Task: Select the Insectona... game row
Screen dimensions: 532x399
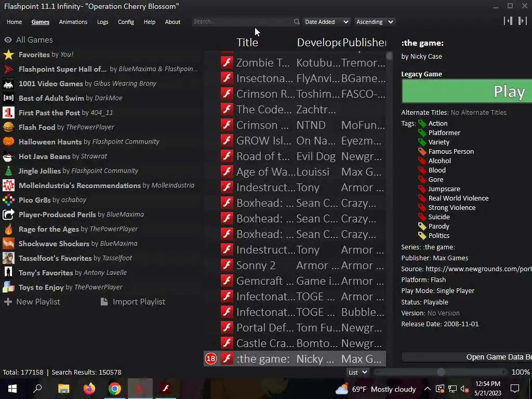Action: pos(295,78)
